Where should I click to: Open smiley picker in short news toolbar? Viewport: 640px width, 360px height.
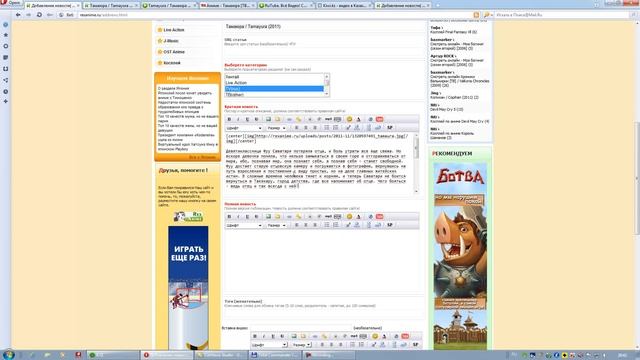point(349,119)
